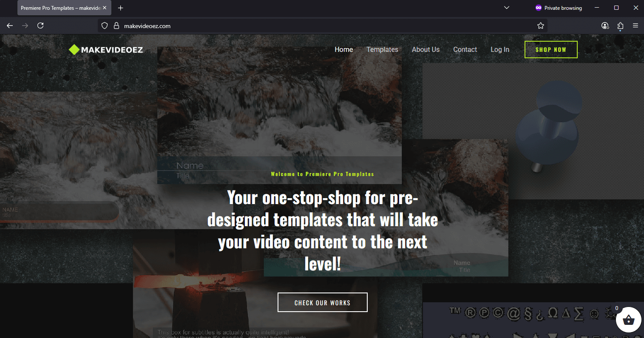Select the Home navigation item

(x=343, y=50)
